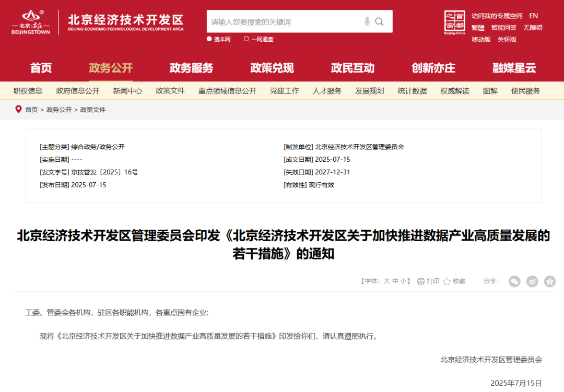Share the article via Weibo icon
The height and width of the screenshot is (392, 564).
pyautogui.click(x=532, y=281)
